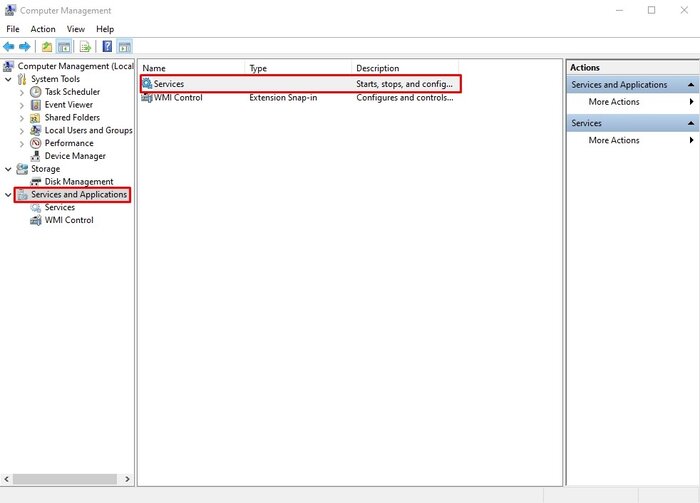Screen dimensions: 700x503
Task: Open the Help menu
Action: pos(105,29)
